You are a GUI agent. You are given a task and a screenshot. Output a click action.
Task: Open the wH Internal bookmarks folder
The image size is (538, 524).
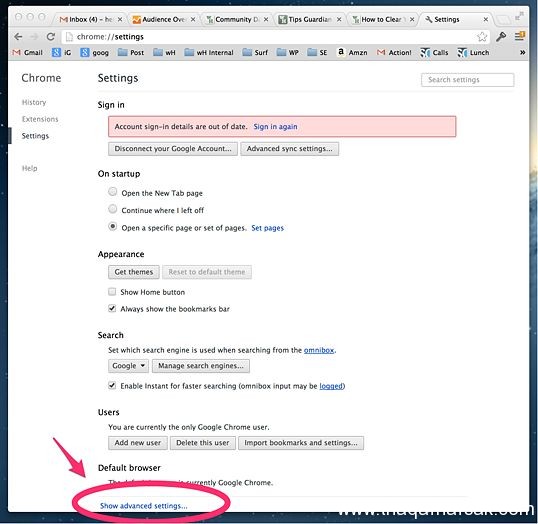click(209, 53)
